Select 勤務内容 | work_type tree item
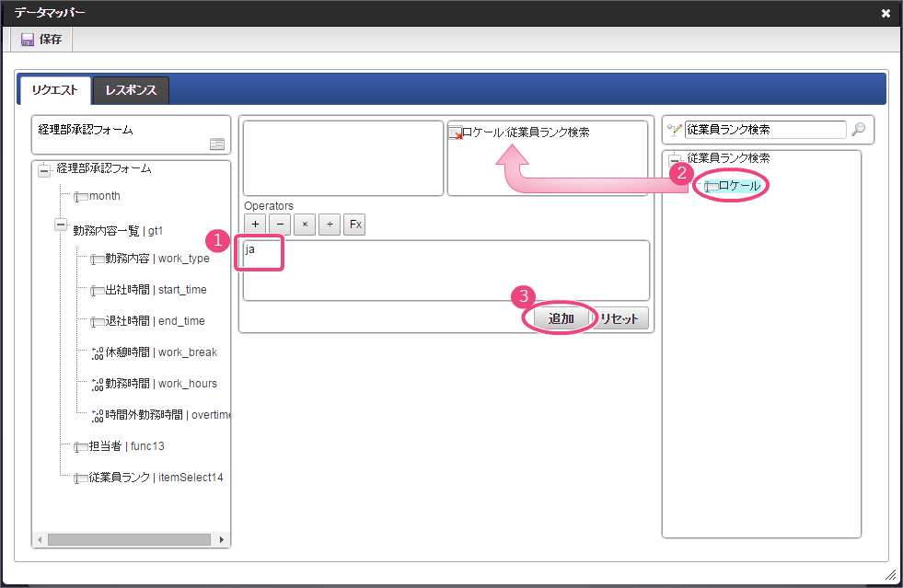The image size is (903, 588). (157, 259)
